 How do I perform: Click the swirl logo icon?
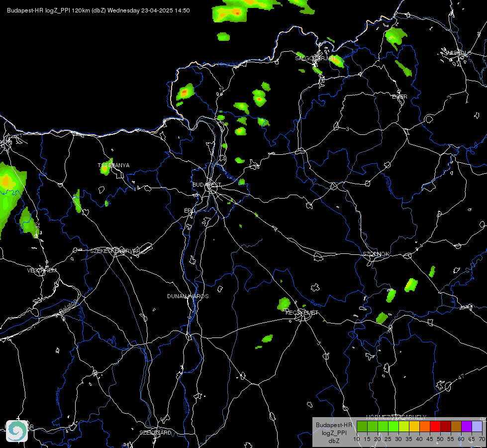[17, 431]
